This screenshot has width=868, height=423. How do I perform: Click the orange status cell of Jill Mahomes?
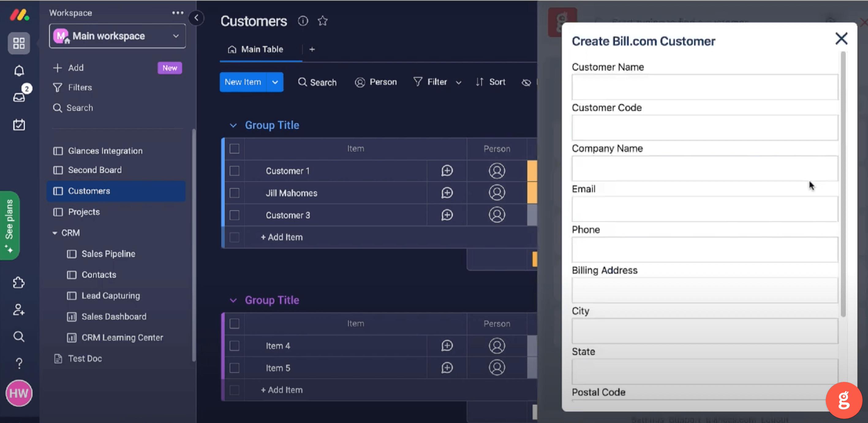[x=532, y=192]
